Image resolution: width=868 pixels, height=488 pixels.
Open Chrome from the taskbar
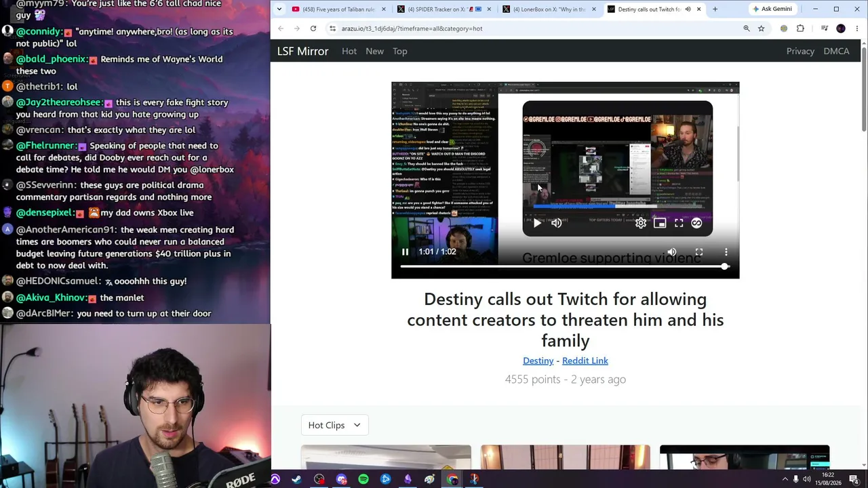click(x=452, y=480)
